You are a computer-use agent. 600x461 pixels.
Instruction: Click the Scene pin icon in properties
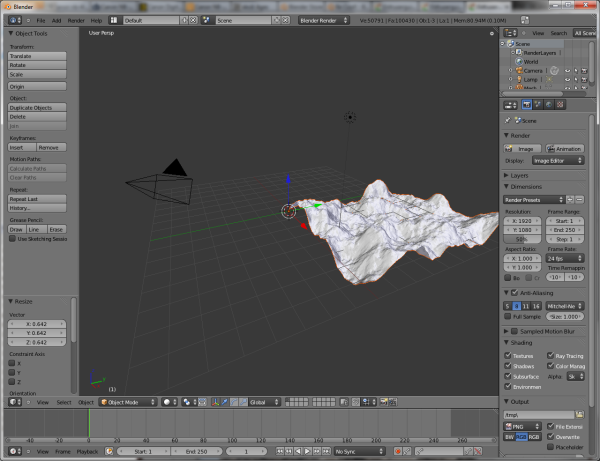(x=508, y=120)
